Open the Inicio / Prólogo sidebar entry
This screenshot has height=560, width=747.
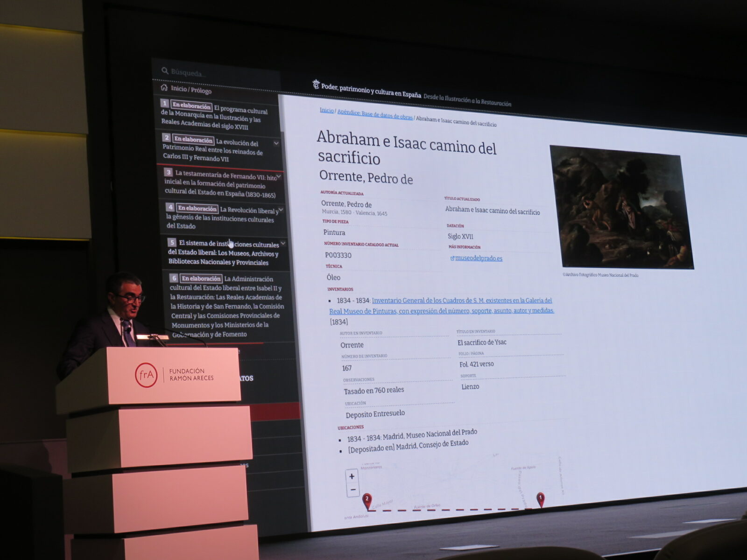[191, 89]
